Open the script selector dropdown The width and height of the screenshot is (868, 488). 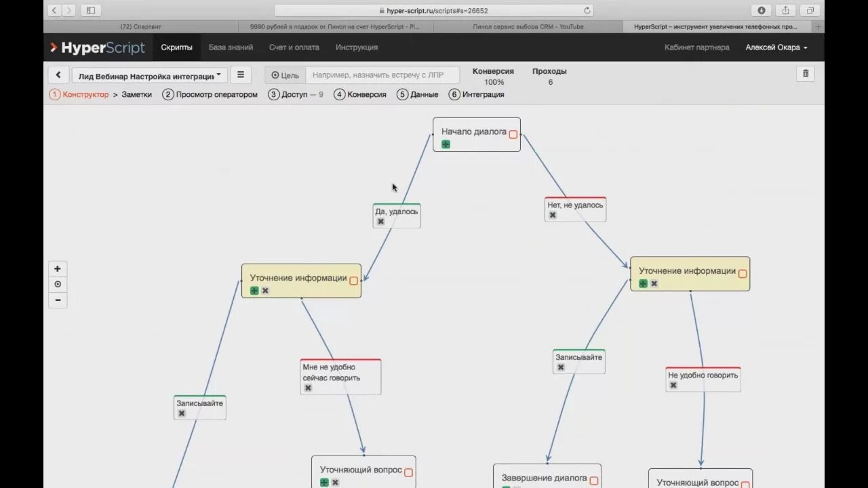pos(149,75)
